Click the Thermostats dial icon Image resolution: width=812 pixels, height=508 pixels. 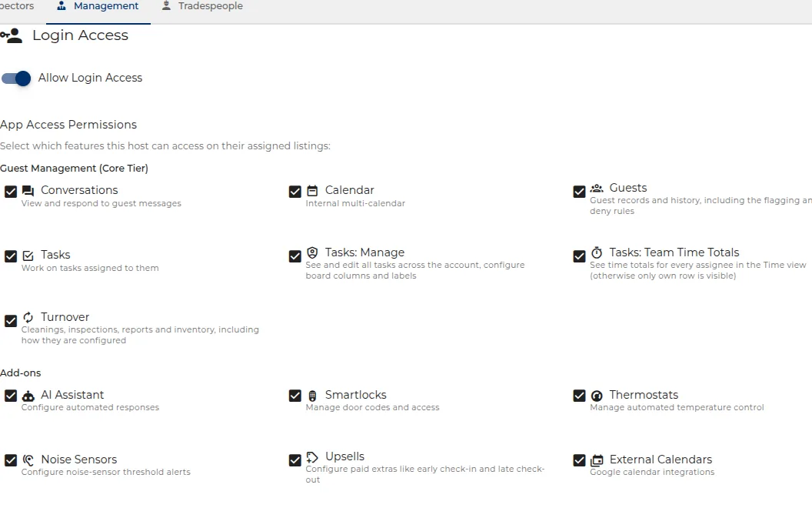pos(597,396)
